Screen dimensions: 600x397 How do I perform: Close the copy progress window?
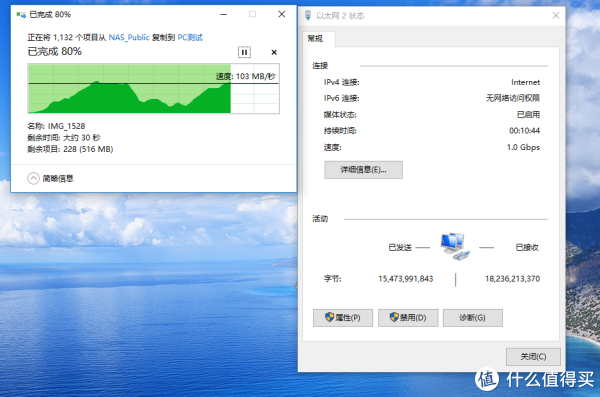282,14
